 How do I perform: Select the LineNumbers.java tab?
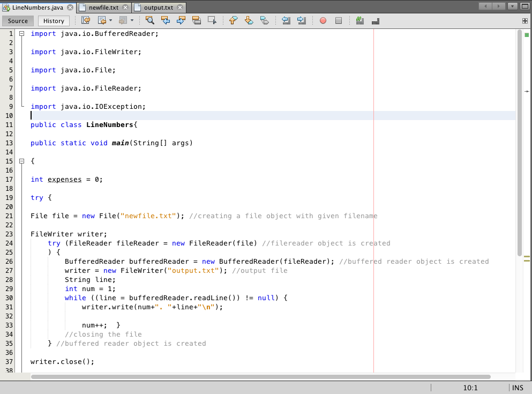pos(38,8)
